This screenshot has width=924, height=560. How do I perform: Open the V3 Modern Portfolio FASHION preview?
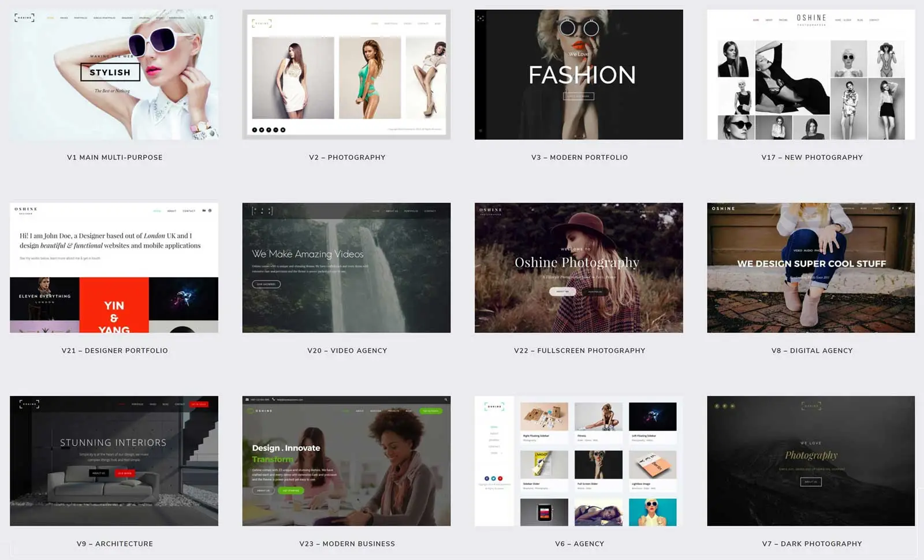(579, 74)
